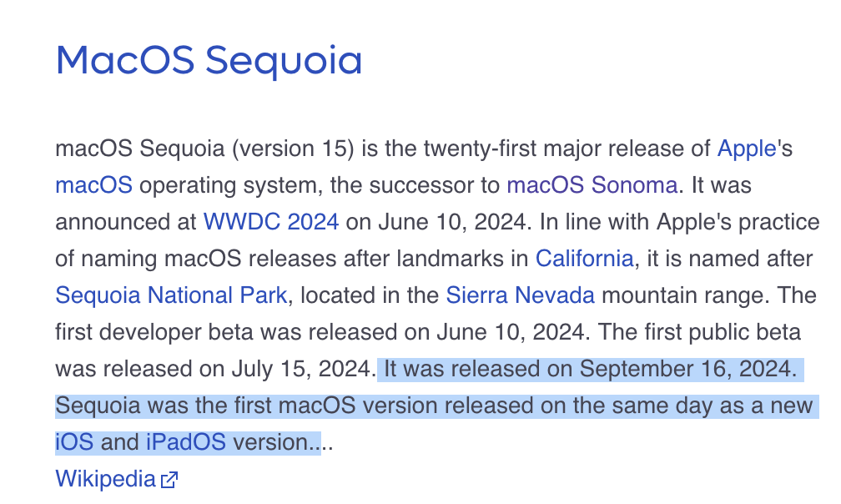The width and height of the screenshot is (841, 504).
Task: Go to the Wikipedia source link
Action: [x=105, y=479]
